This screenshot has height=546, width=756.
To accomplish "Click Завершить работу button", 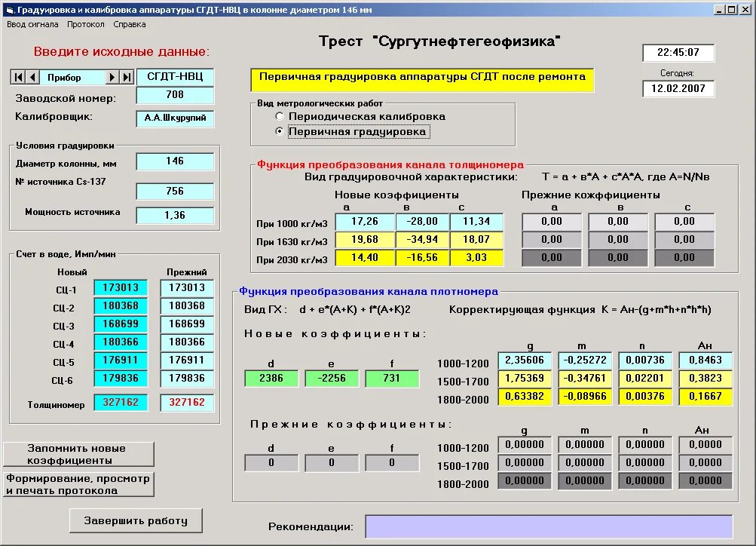I will pyautogui.click(x=136, y=520).
